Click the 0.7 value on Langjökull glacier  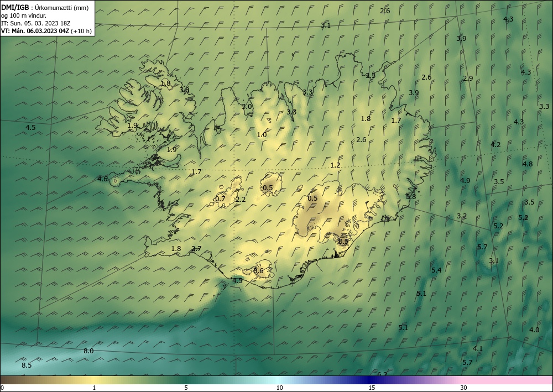(220, 199)
